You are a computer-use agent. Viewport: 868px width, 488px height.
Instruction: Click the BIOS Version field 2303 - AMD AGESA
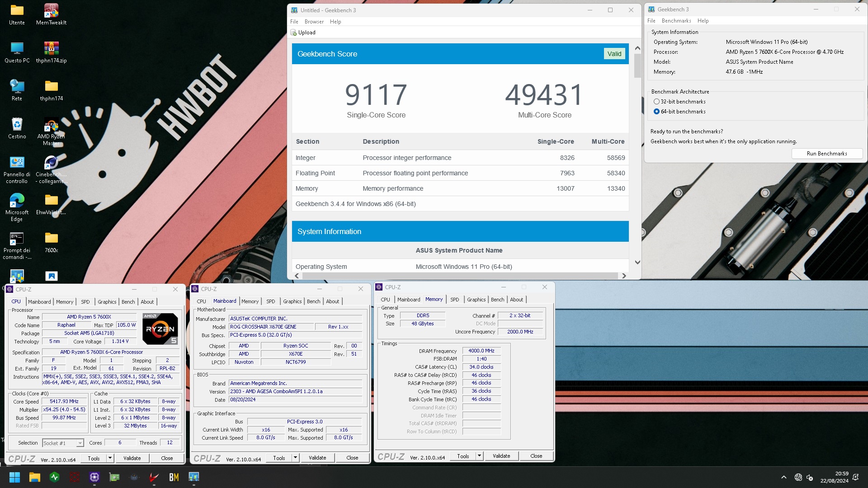pyautogui.click(x=296, y=392)
